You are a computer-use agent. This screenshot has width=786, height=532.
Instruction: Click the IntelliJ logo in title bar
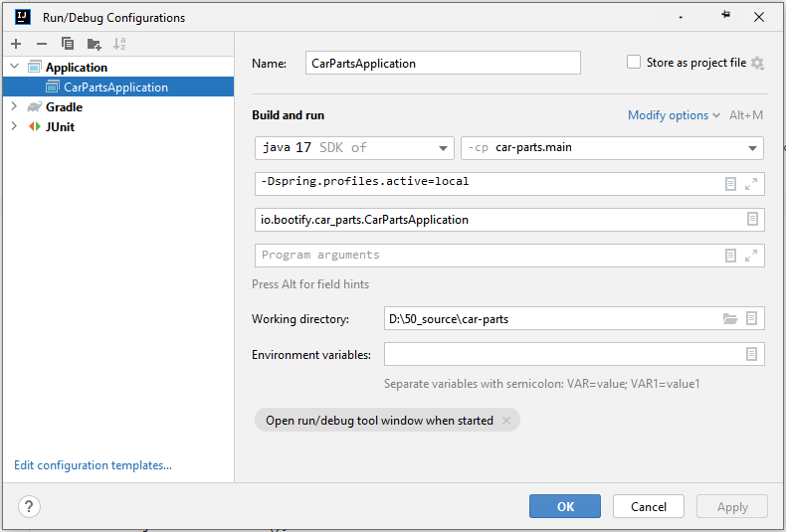pyautogui.click(x=23, y=17)
